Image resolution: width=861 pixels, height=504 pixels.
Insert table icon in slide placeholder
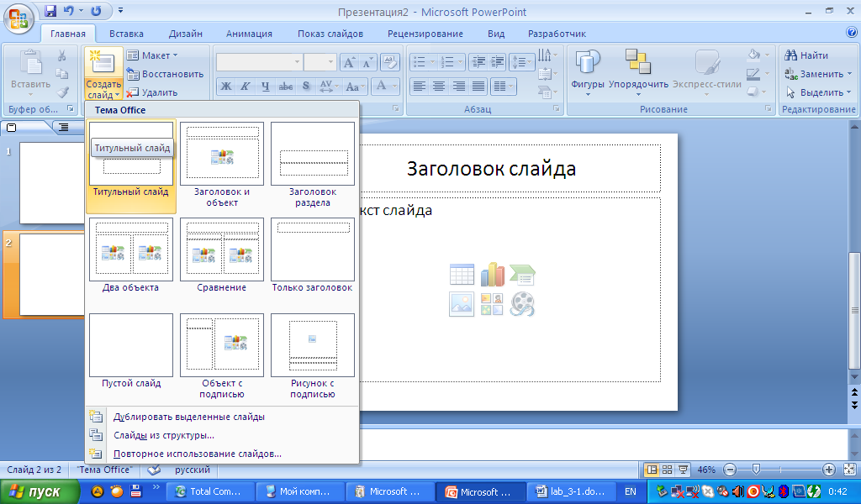462,274
